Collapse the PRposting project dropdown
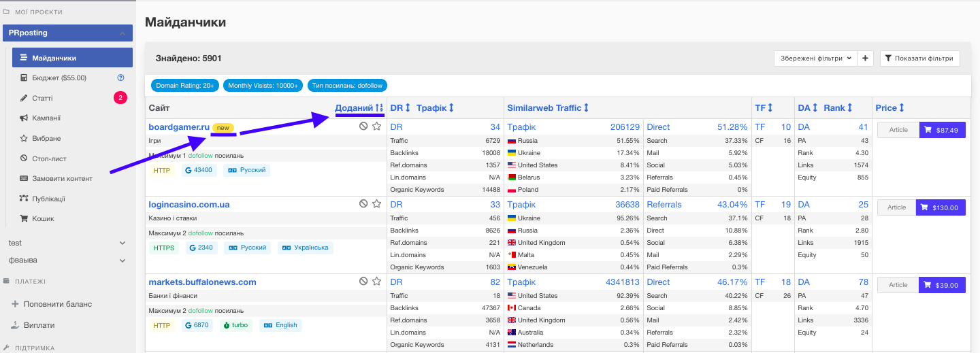Image resolution: width=980 pixels, height=353 pixels. tap(122, 33)
